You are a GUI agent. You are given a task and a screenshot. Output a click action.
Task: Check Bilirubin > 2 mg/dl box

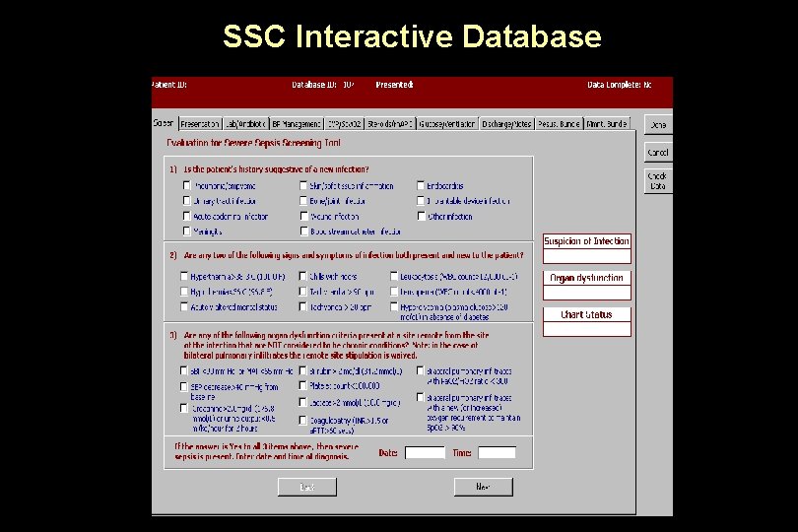[302, 371]
